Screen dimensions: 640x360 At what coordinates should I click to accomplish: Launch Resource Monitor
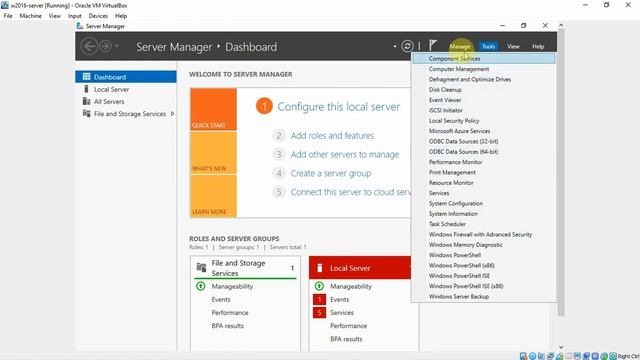point(484,183)
